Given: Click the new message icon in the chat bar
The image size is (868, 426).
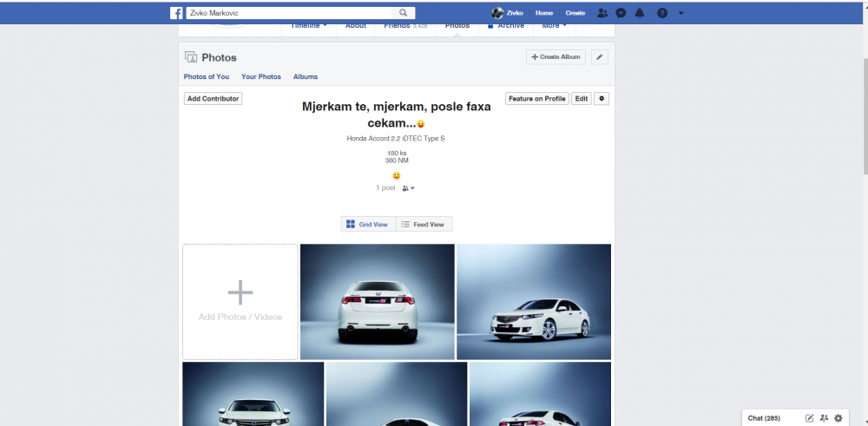Looking at the screenshot, I should 810,418.
